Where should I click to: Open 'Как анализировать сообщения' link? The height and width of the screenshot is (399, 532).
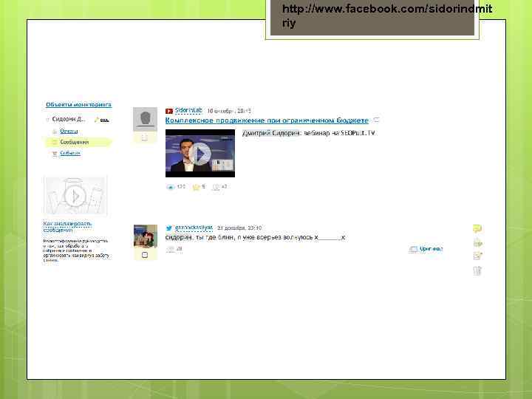(x=67, y=227)
